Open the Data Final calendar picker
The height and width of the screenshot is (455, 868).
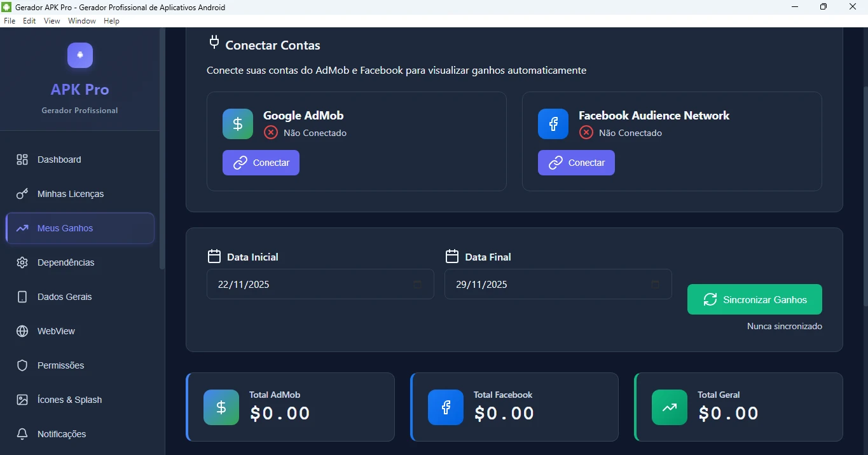pyautogui.click(x=655, y=285)
